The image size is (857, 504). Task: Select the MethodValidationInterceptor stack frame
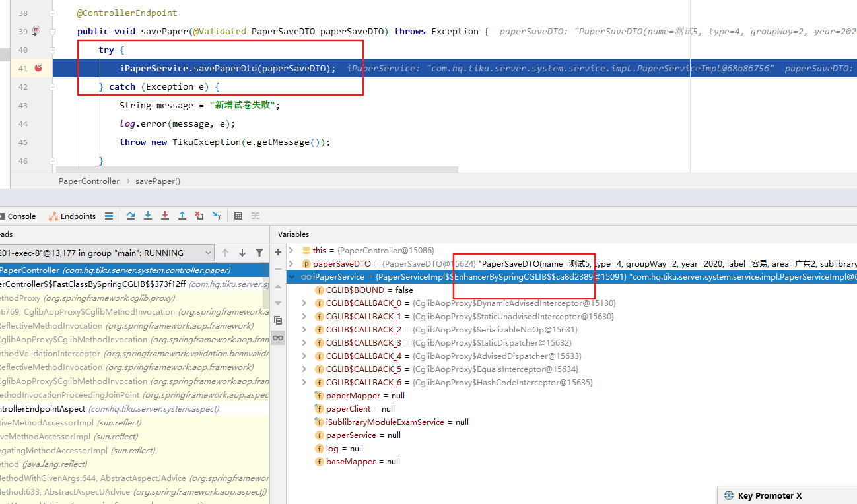135,354
